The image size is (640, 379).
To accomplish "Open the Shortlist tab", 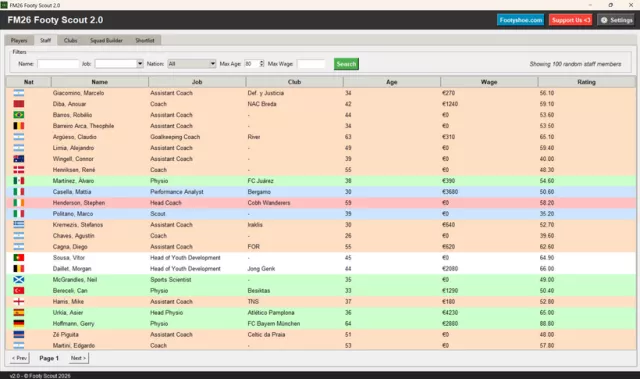I will click(145, 40).
